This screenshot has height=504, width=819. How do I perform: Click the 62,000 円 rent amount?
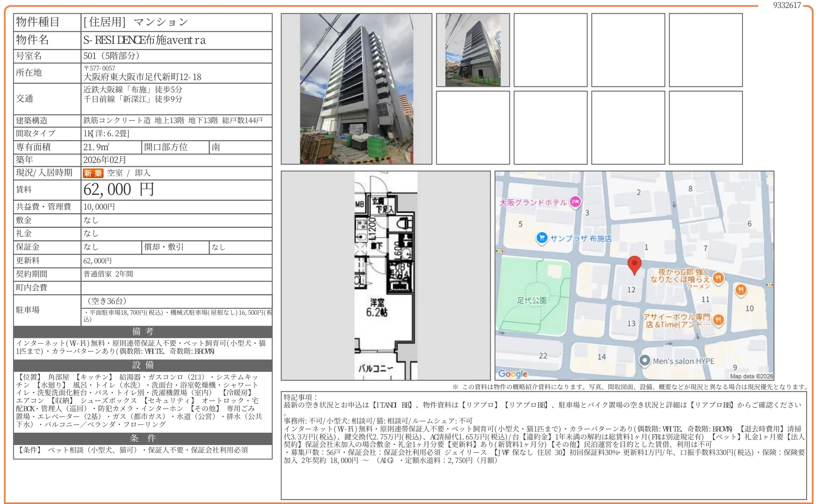tap(118, 190)
